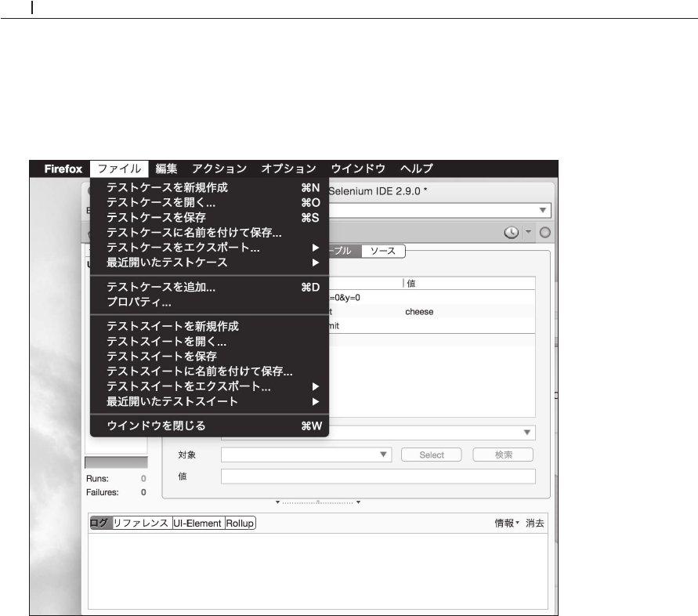Viewport: 698px width, 616px height.
Task: Open the 対象 dropdown arrow
Action: coord(383,455)
